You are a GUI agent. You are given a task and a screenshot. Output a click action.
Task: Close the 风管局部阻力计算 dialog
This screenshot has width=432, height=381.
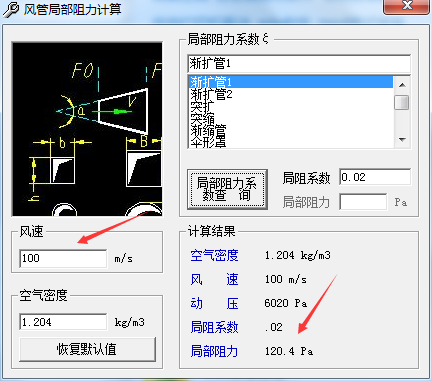[x=406, y=6]
